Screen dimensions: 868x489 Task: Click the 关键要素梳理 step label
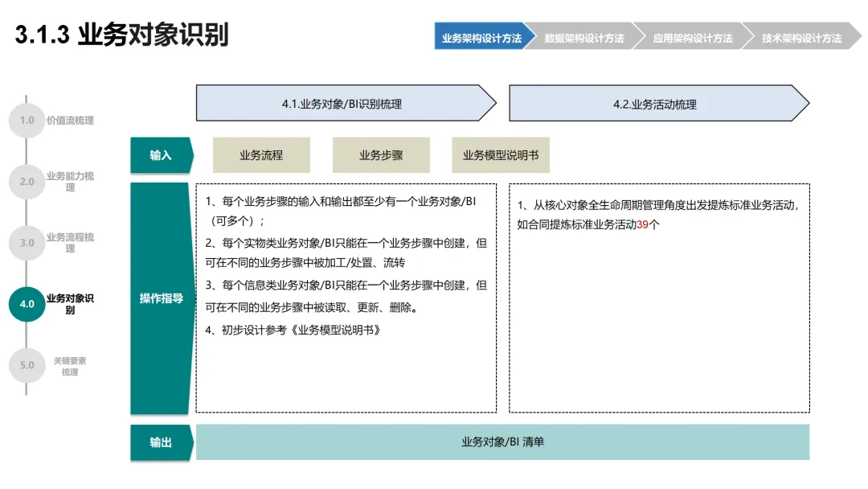70,366
